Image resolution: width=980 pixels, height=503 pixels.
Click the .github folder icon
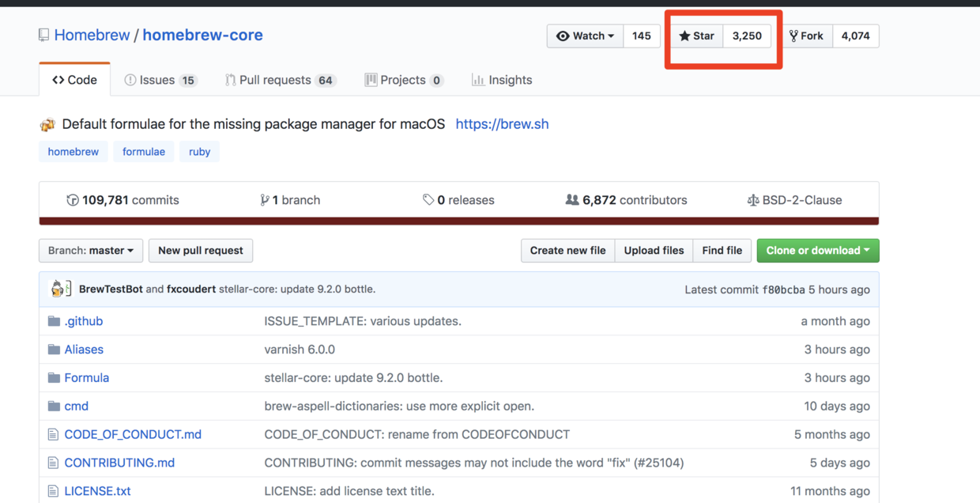(54, 321)
